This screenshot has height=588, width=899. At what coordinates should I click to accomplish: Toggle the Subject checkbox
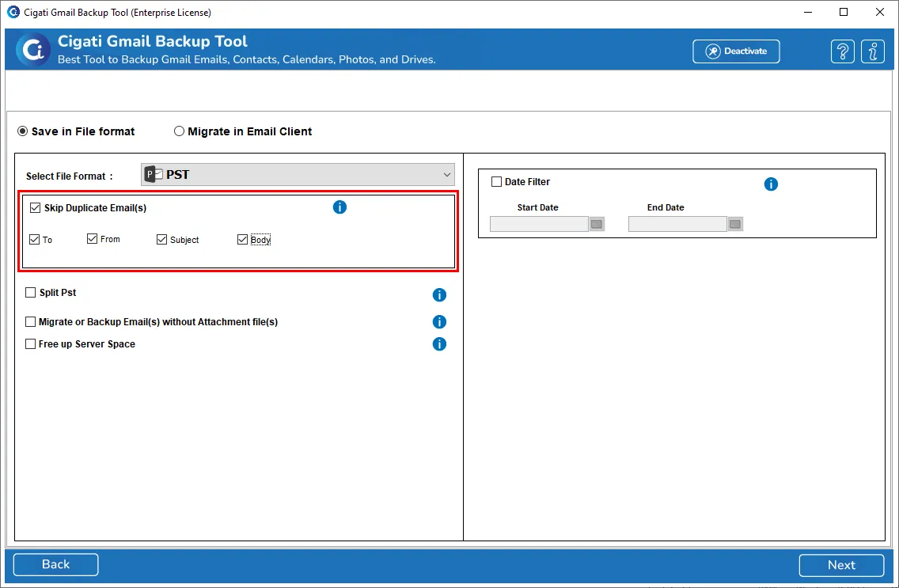coord(161,240)
